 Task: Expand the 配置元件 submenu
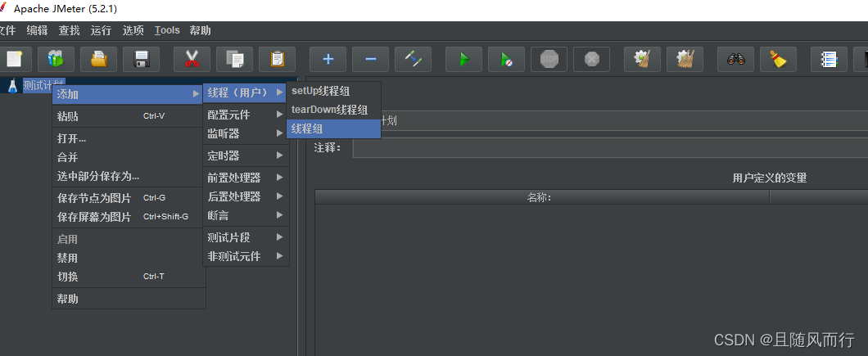point(245,115)
